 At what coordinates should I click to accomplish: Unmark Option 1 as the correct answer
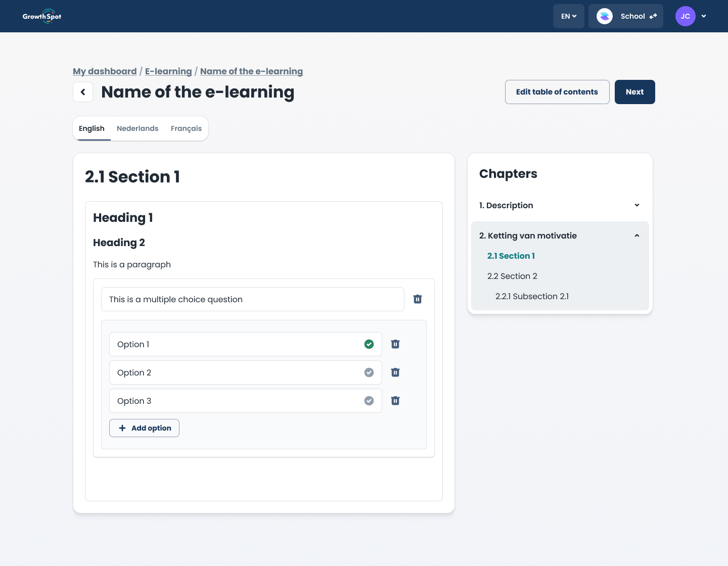point(369,344)
